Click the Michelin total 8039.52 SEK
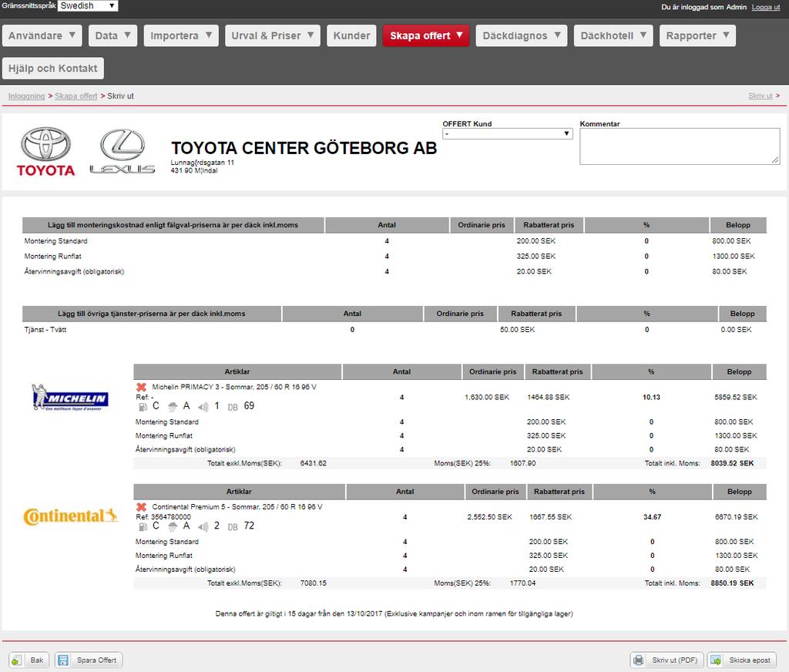The height and width of the screenshot is (672, 789). tap(732, 463)
